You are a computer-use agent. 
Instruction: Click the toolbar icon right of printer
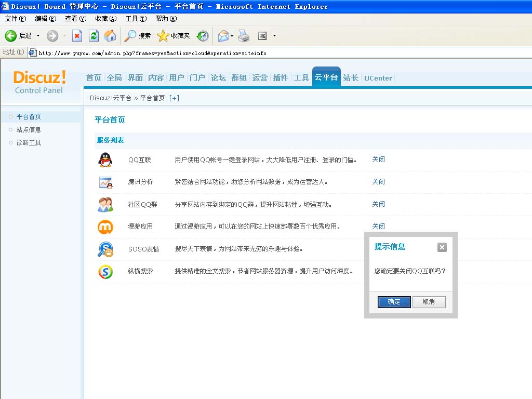(262, 36)
